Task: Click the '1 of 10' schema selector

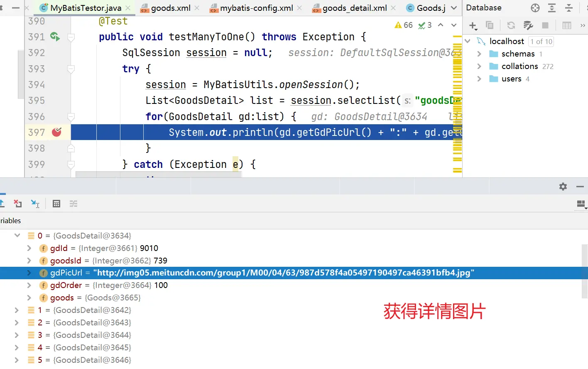Action: (x=541, y=42)
